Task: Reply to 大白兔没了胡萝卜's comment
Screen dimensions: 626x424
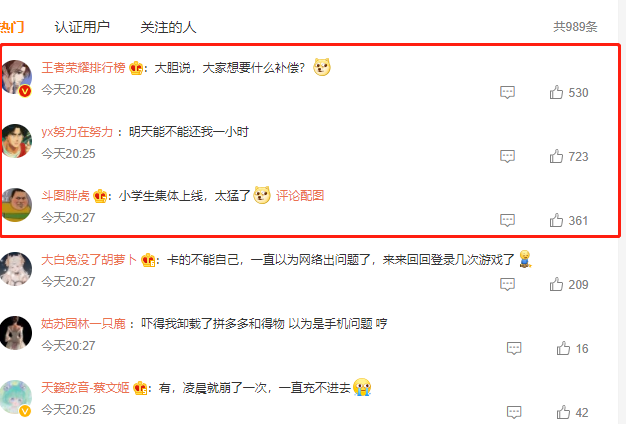Action: [507, 284]
